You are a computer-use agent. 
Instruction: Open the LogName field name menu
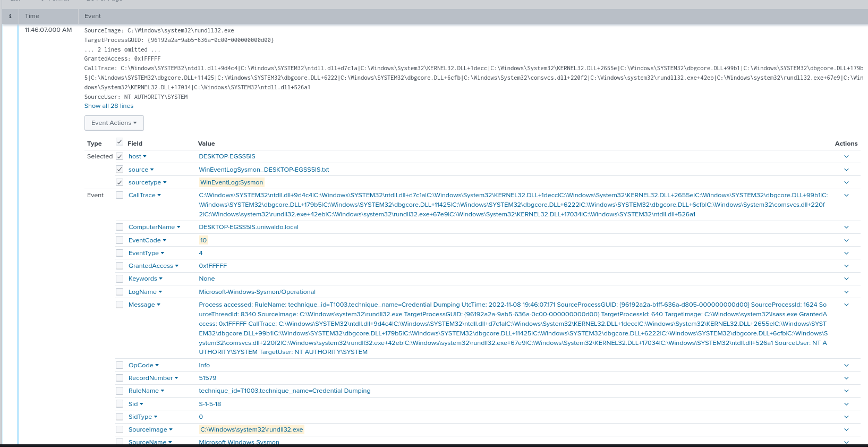pos(146,292)
